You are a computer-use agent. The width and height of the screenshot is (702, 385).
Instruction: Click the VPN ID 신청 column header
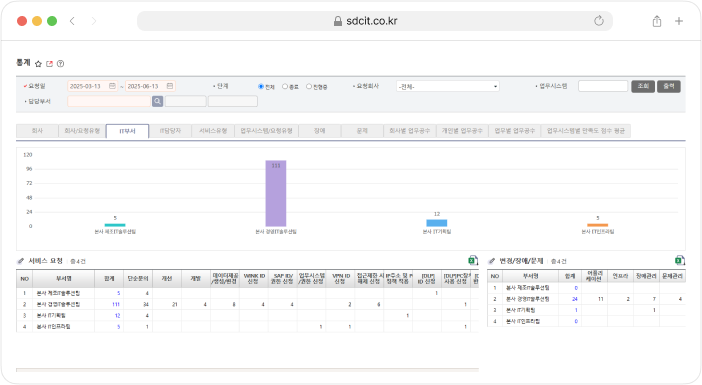coord(341,278)
